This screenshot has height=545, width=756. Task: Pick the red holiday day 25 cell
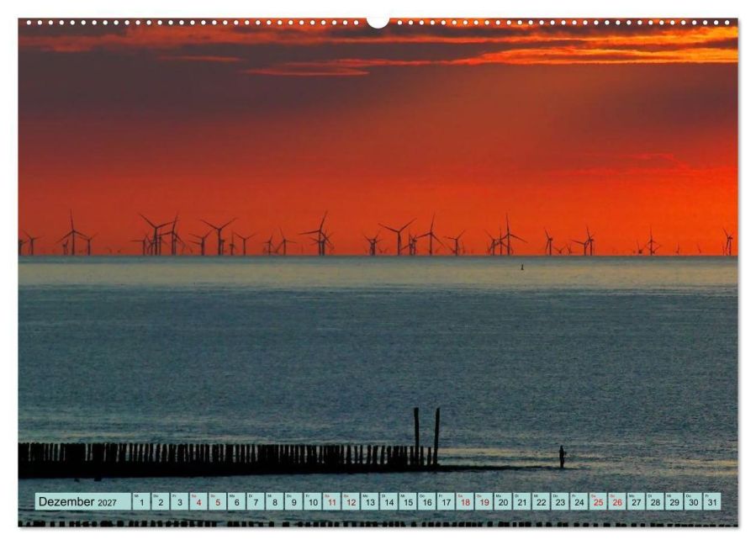tap(599, 501)
